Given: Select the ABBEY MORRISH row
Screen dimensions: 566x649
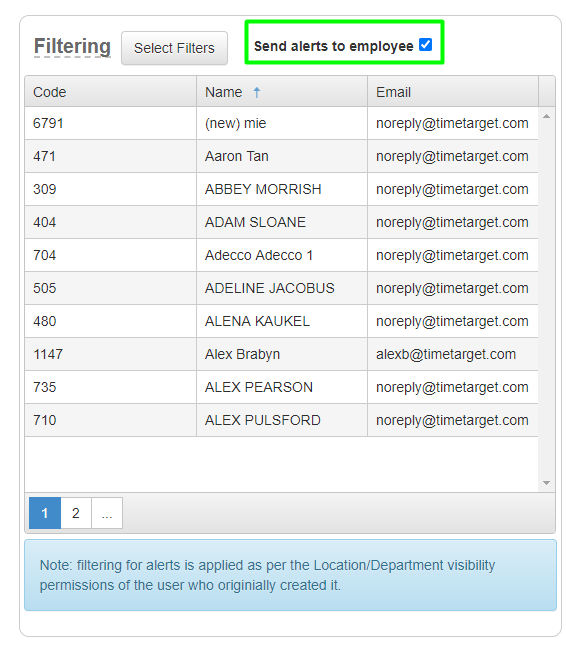Looking at the screenshot, I should (282, 189).
